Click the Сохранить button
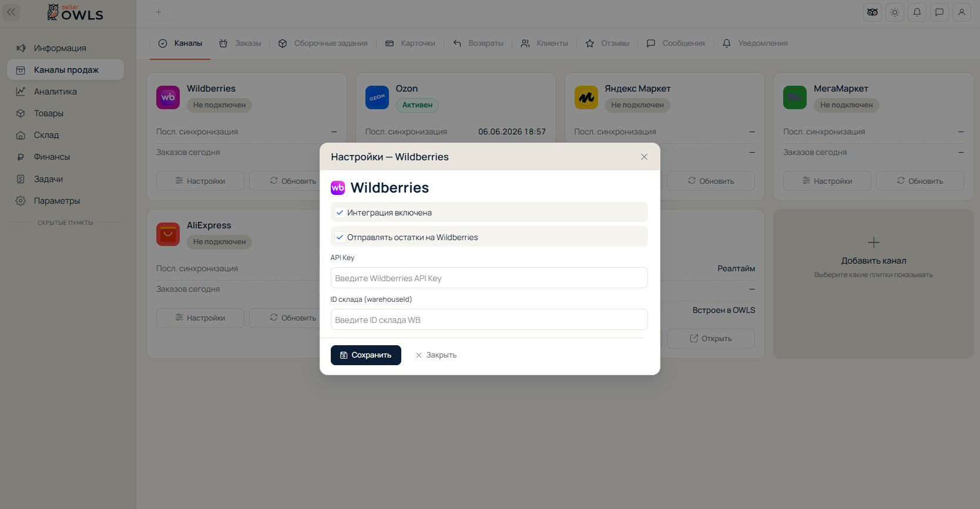 pyautogui.click(x=365, y=355)
